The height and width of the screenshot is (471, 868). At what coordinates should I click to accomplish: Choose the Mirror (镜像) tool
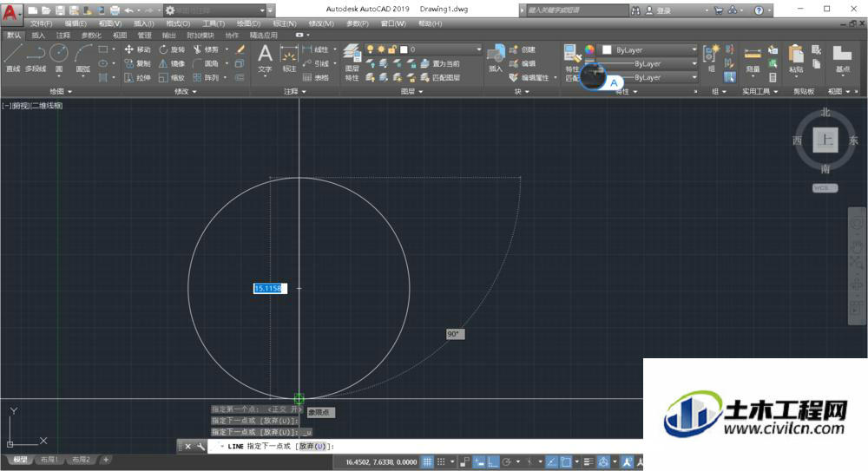pos(172,63)
